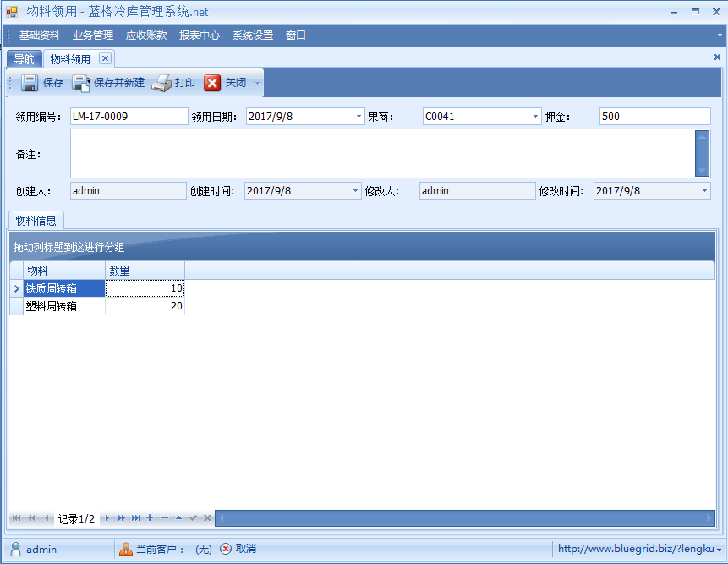Switch to the 导航 tab
The height and width of the screenshot is (564, 728).
pos(24,59)
